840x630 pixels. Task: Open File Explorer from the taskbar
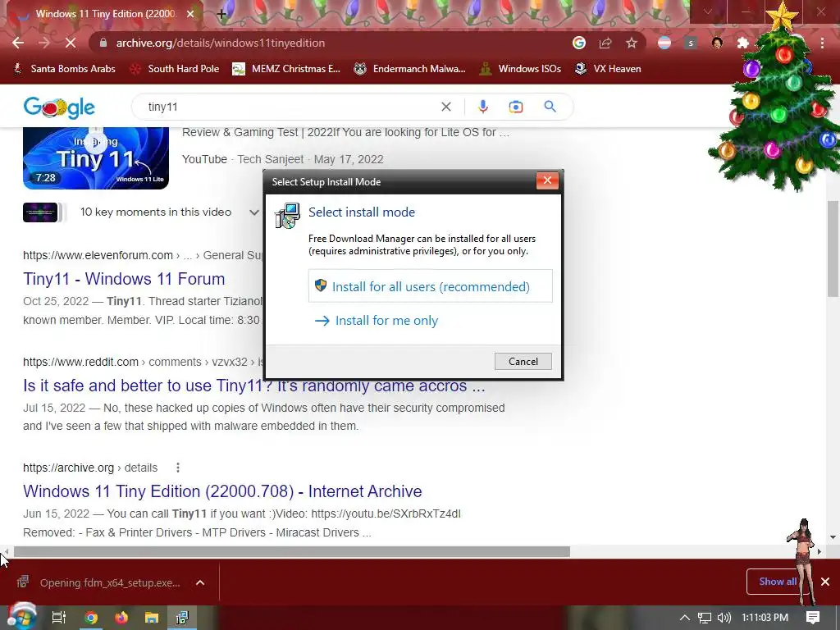pyautogui.click(x=152, y=618)
